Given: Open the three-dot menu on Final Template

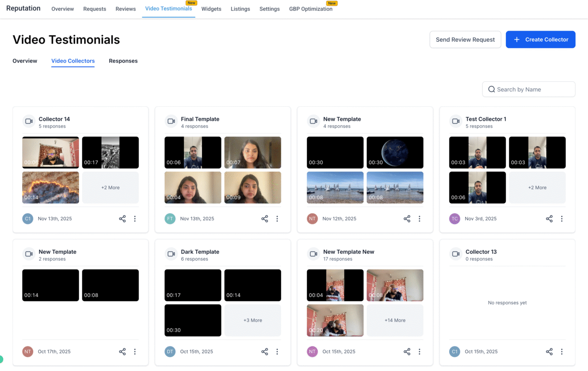Looking at the screenshot, I should pyautogui.click(x=277, y=218).
